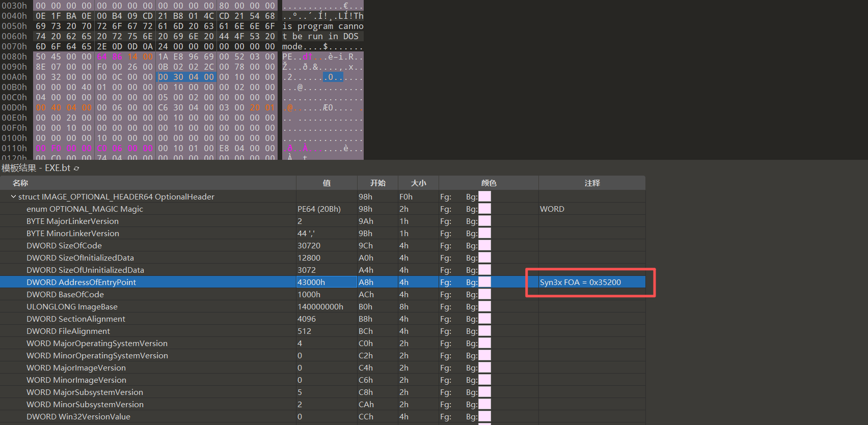868x425 pixels.
Task: Select the DWORD SizeOfCode row
Action: tap(64, 246)
